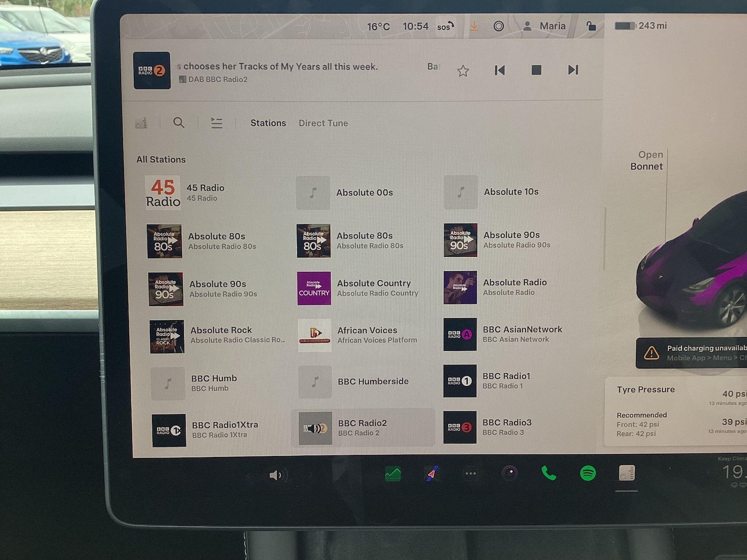
Task: Select BBC Humberside station
Action: 366,382
